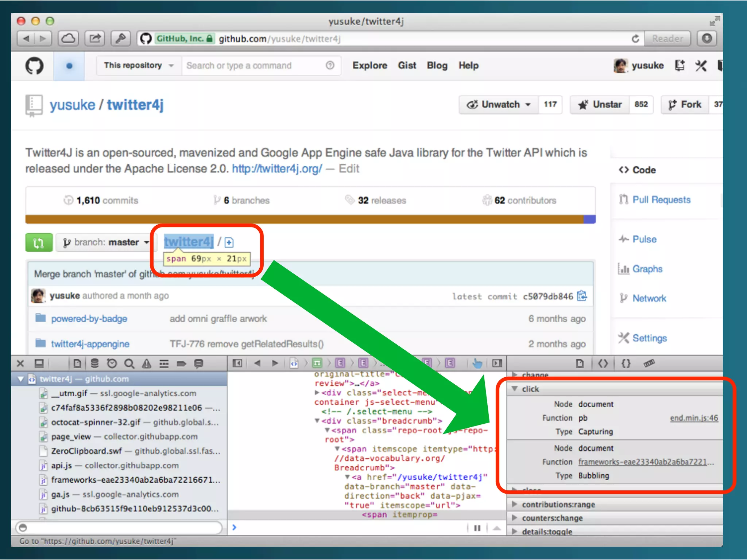Click the language breakdown color bar

310,219
